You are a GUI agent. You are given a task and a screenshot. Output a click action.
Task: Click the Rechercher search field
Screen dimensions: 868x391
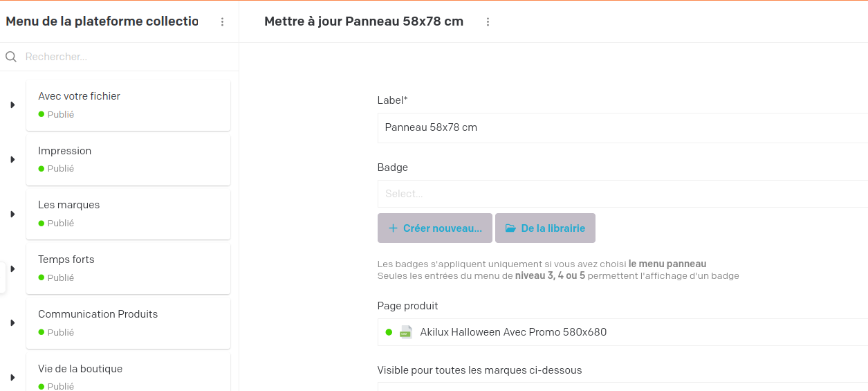(124, 57)
